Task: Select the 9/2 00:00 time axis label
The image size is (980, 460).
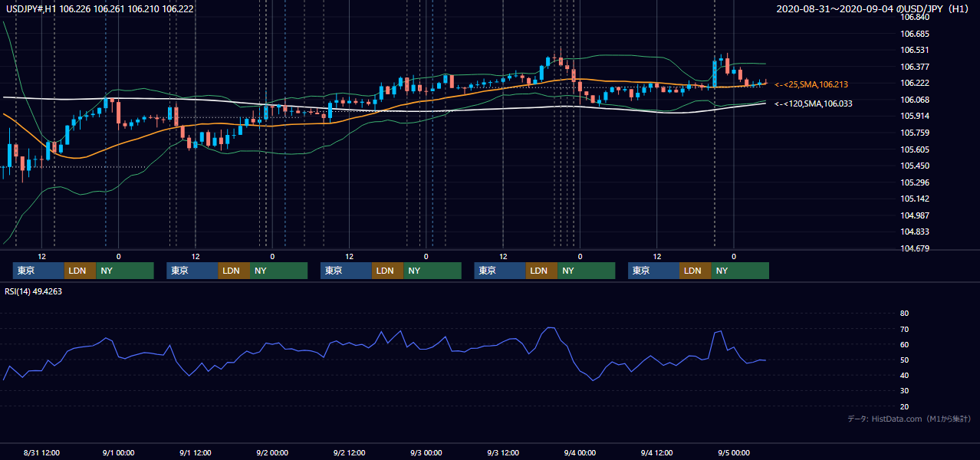Action: coord(272,452)
